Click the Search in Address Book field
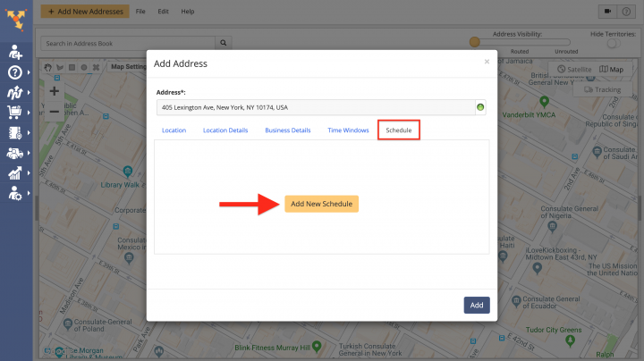Screen dimensions: 644x361 pyautogui.click(x=128, y=43)
